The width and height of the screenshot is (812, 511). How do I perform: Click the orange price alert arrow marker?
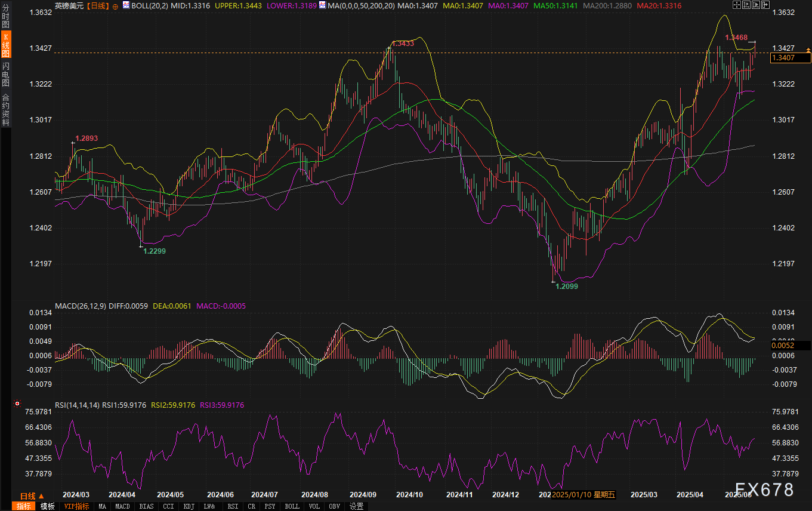pyautogui.click(x=808, y=51)
